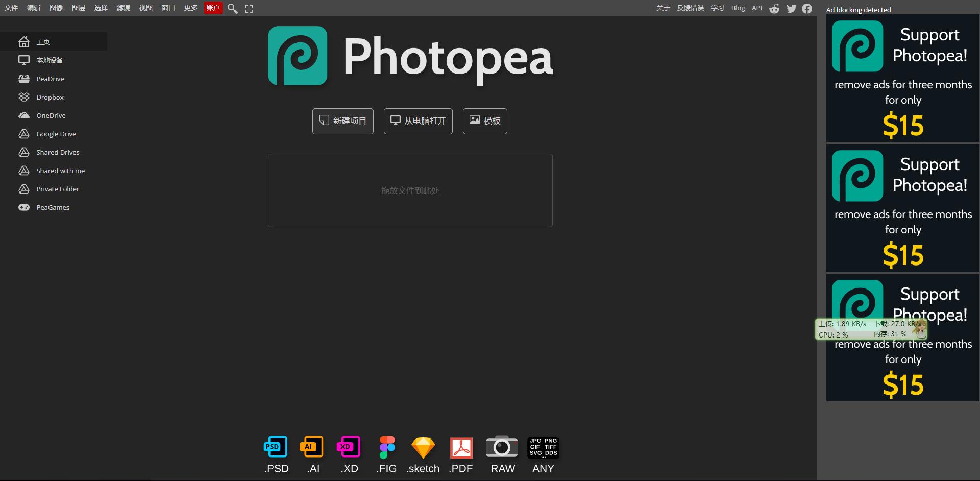Select Shared with me text label
Viewport: 980px width, 481px height.
[61, 171]
